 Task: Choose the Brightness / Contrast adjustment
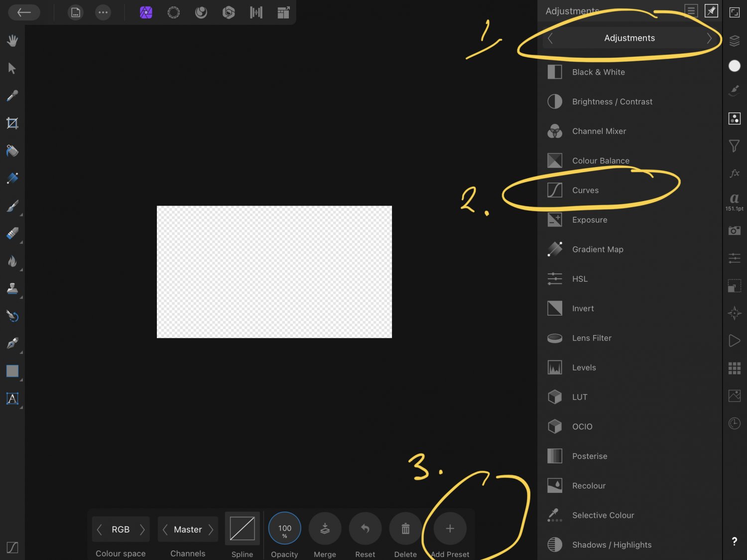pyautogui.click(x=630, y=102)
